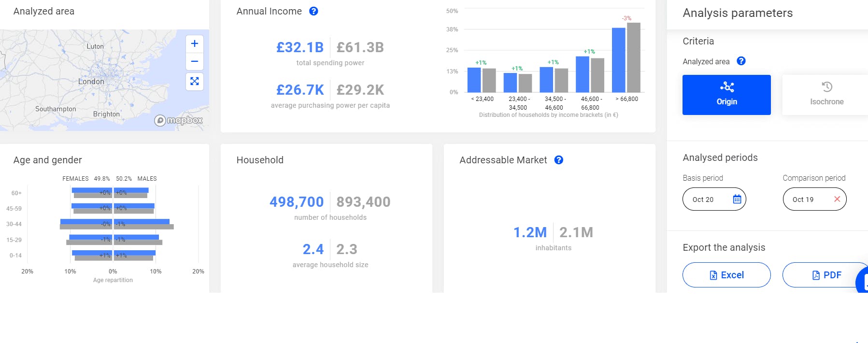Export the analysis to Excel
The height and width of the screenshot is (343, 868).
click(x=726, y=275)
